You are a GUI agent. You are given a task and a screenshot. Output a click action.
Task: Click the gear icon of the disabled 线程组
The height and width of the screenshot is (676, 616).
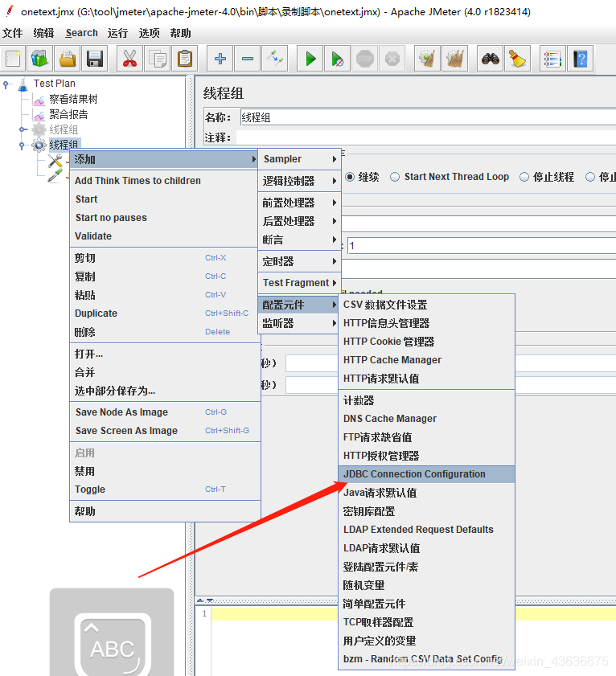pyautogui.click(x=39, y=129)
